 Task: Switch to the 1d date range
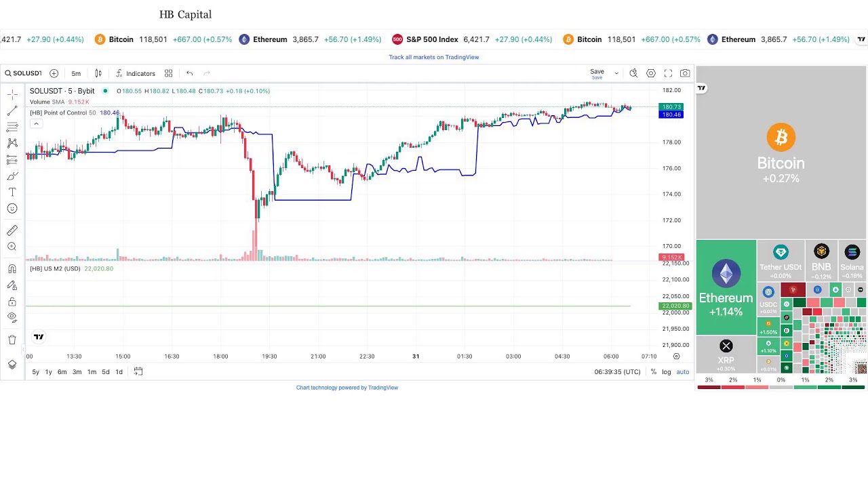tap(119, 372)
